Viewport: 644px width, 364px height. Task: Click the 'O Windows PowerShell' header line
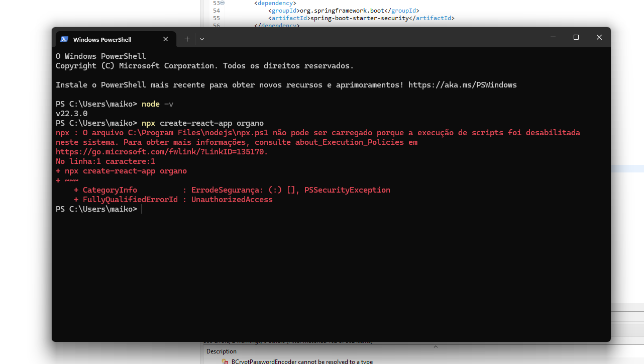[101, 56]
